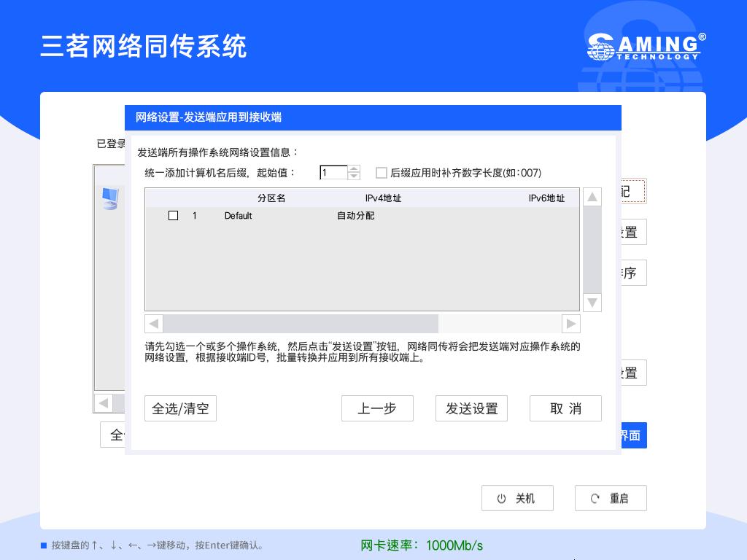The height and width of the screenshot is (560, 747).
Task: Click the IPv6地址 column header
Action: [x=546, y=198]
